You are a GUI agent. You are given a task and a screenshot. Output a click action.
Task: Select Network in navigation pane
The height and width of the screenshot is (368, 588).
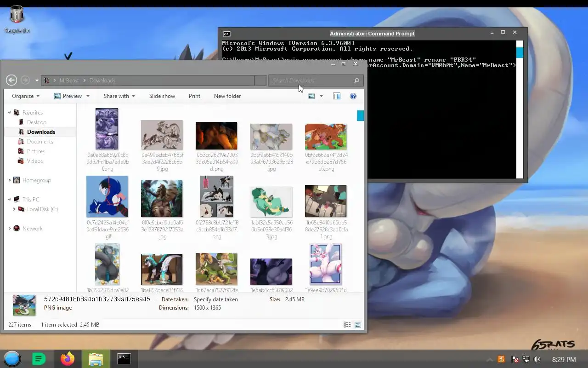click(32, 229)
